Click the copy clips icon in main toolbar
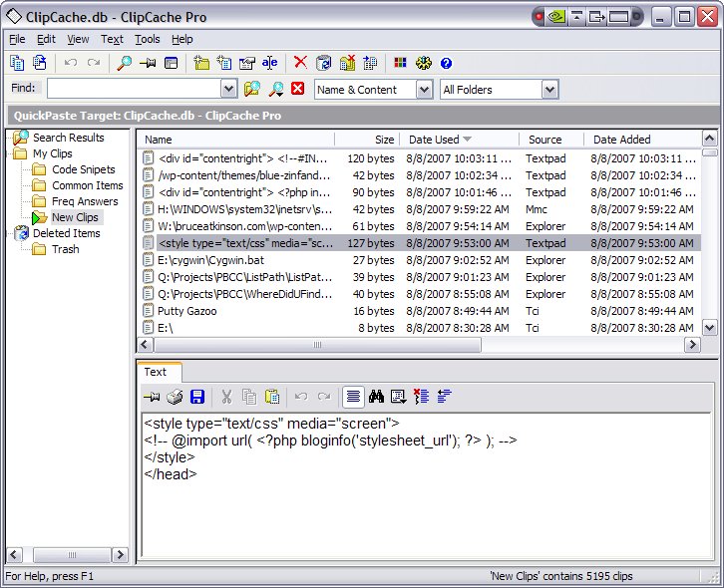 click(x=17, y=63)
